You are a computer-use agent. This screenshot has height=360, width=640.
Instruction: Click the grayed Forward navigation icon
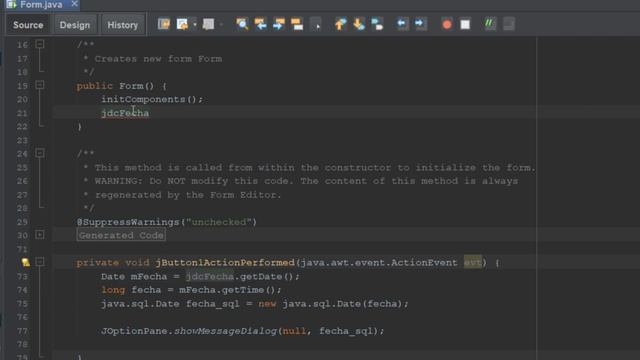click(x=208, y=24)
